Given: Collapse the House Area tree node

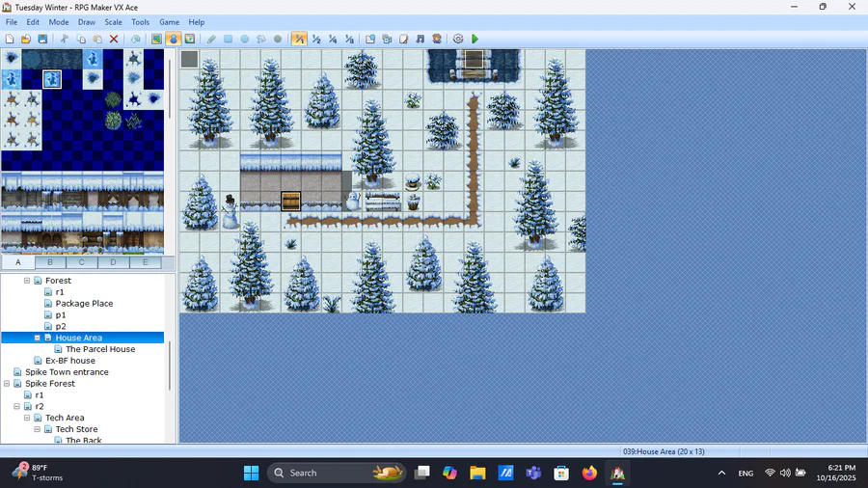Looking at the screenshot, I should pyautogui.click(x=37, y=338).
